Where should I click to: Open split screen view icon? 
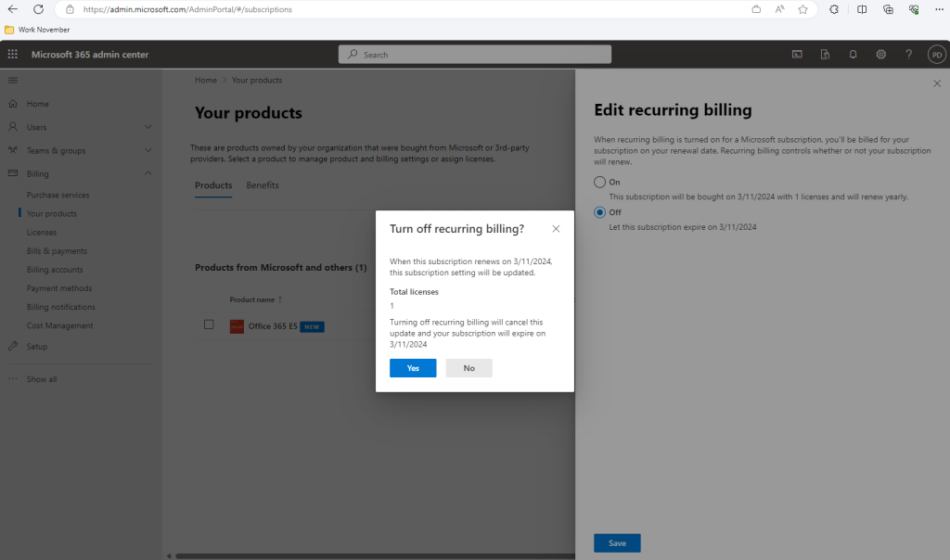click(x=862, y=9)
